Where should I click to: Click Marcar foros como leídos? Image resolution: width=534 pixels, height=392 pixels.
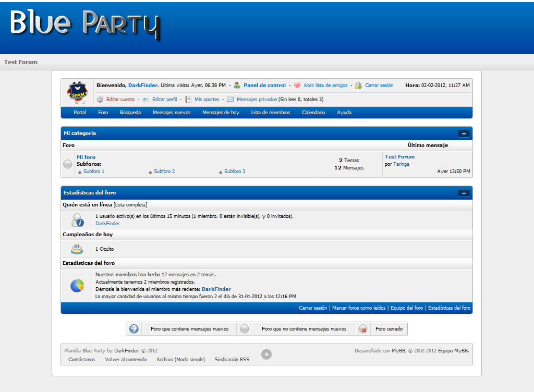359,308
